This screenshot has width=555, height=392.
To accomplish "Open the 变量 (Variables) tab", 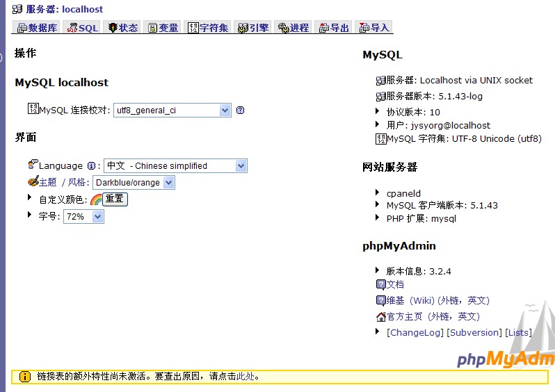I will click(x=163, y=27).
